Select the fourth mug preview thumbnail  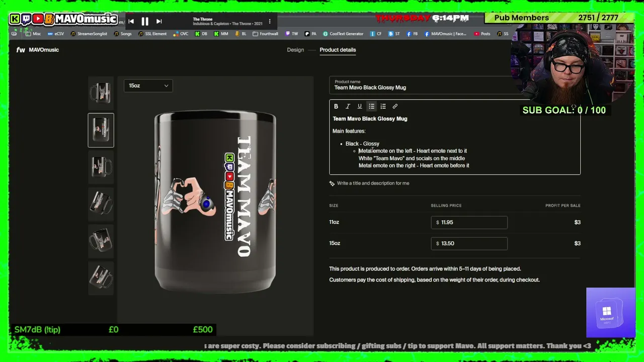pos(101,204)
